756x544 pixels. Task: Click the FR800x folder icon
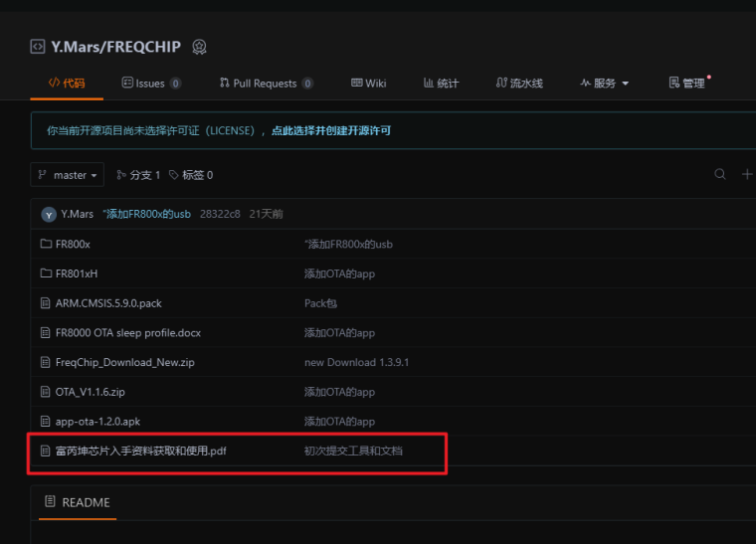tap(46, 244)
